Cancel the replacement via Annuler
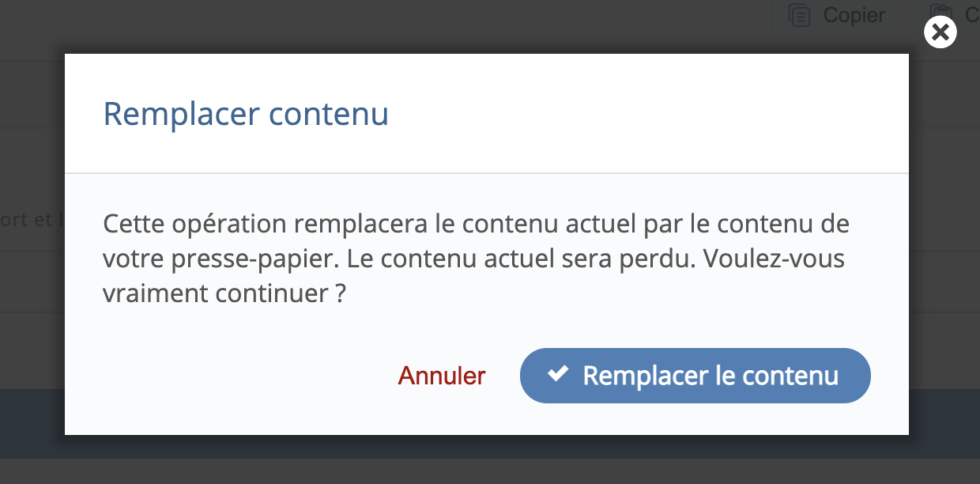 click(442, 376)
